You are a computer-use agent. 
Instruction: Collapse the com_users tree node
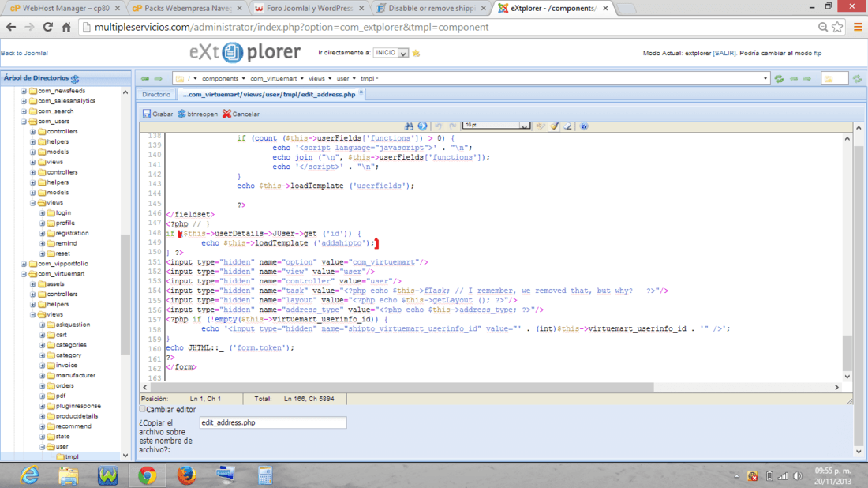(x=24, y=122)
